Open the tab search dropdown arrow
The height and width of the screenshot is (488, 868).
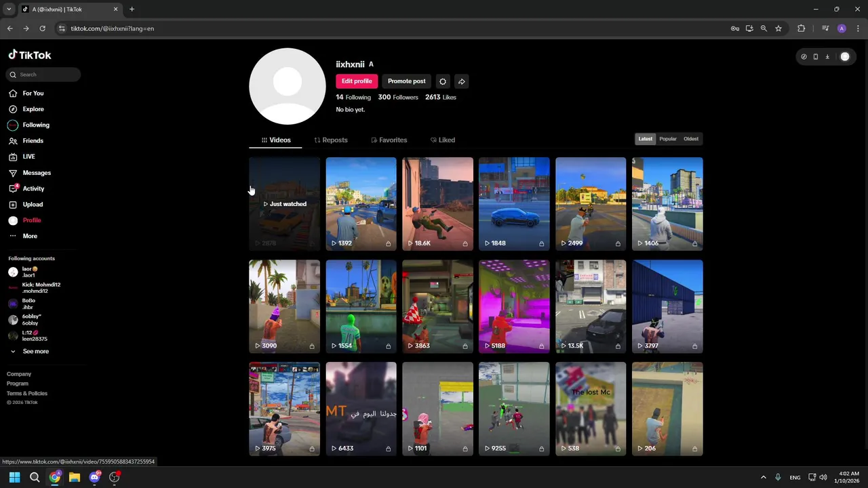[9, 9]
